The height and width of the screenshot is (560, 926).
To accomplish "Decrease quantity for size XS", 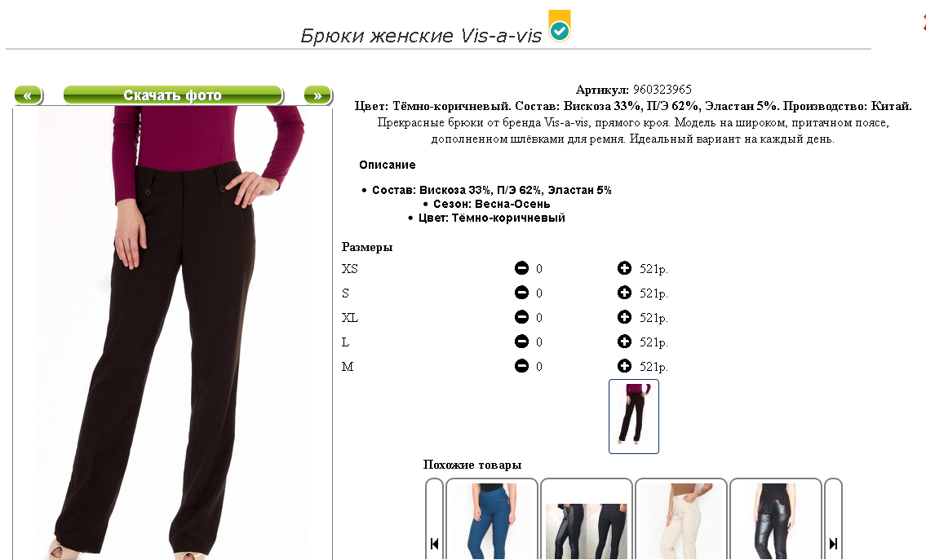I will (521, 268).
